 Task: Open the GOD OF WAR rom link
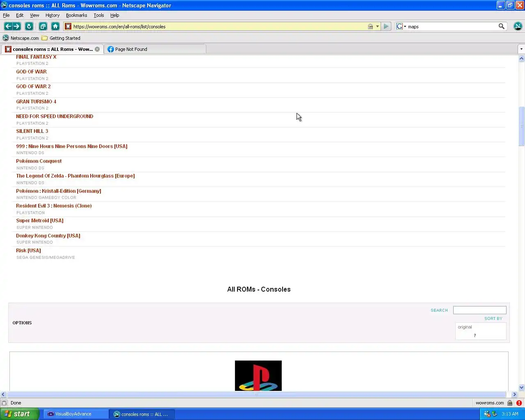point(31,72)
